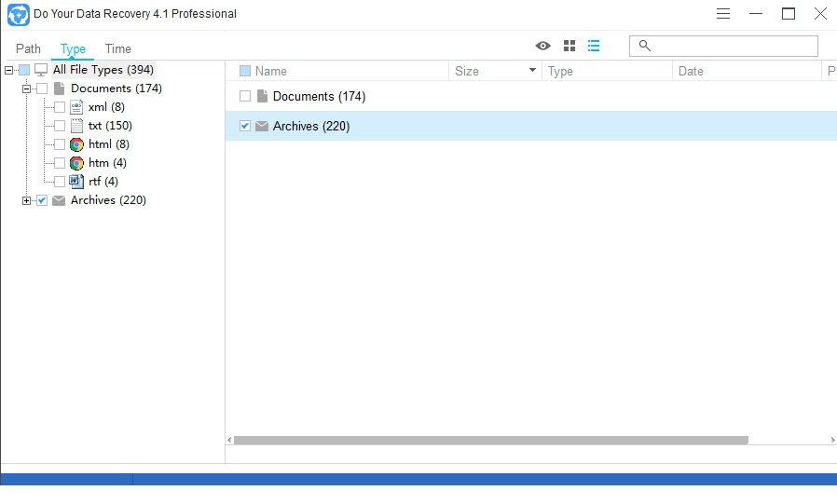Screen dimensions: 837x504
Task: Select xml (8) tree item
Action: (107, 107)
